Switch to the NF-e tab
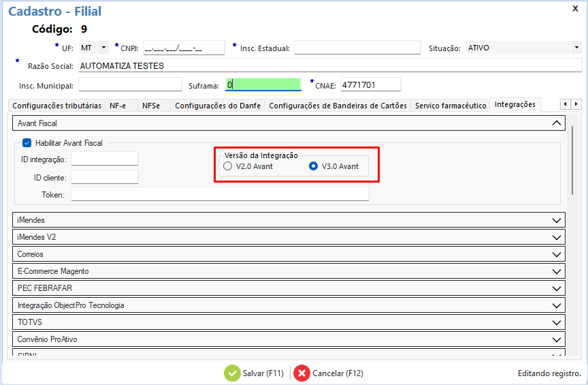 pos(118,106)
